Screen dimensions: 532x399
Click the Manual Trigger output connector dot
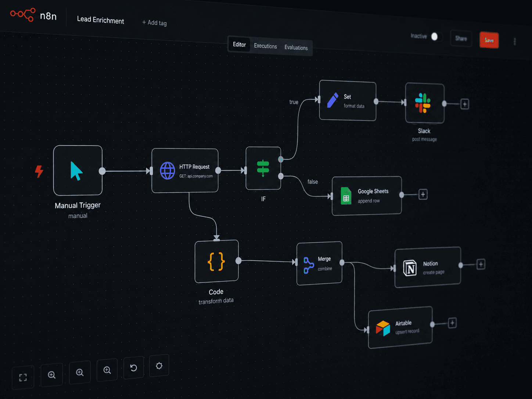click(102, 171)
